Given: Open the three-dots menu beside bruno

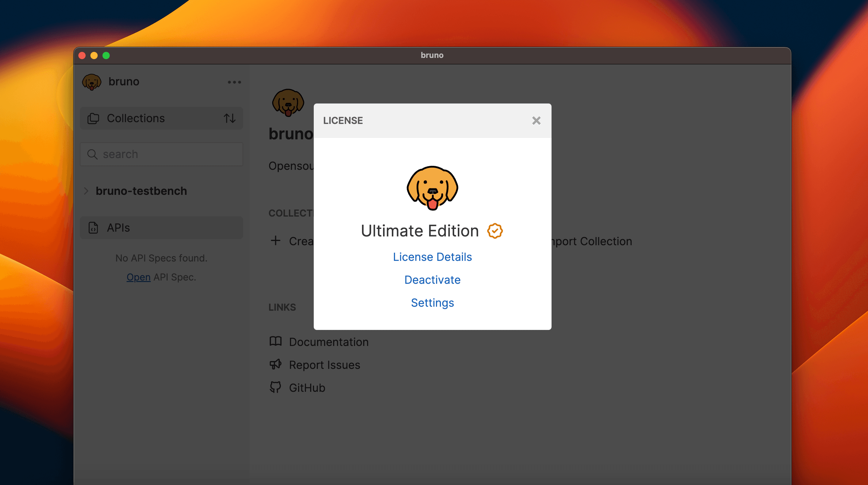Looking at the screenshot, I should (x=234, y=82).
